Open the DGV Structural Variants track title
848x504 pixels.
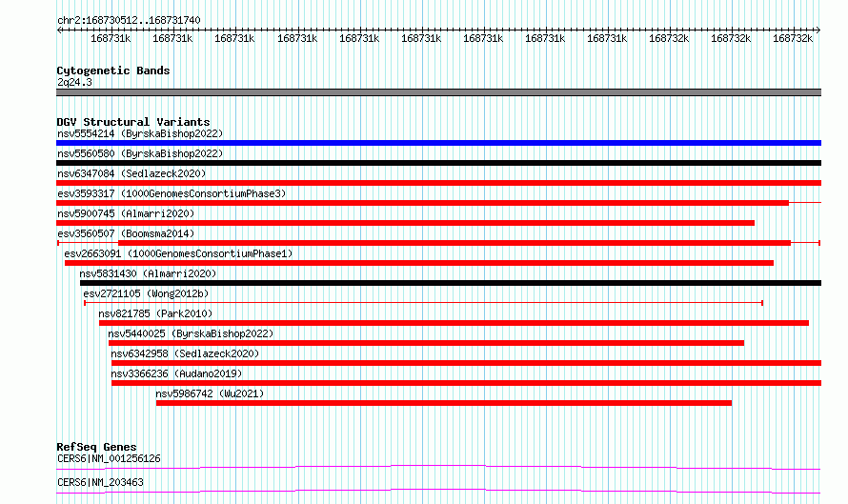(x=133, y=122)
